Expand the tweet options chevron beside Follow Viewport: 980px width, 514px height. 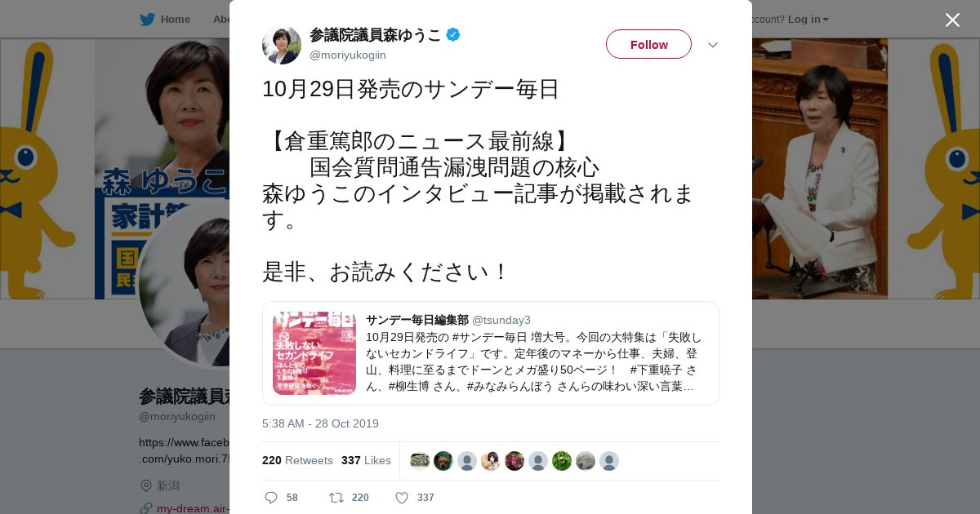point(713,45)
